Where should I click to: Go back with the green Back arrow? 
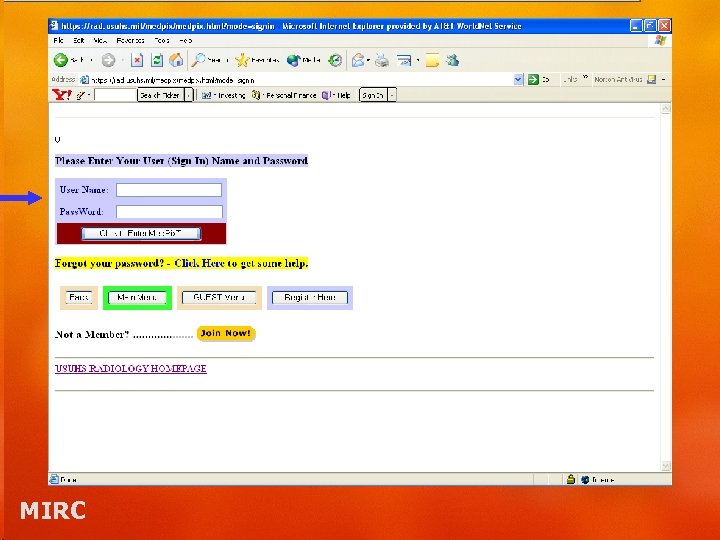(61, 60)
